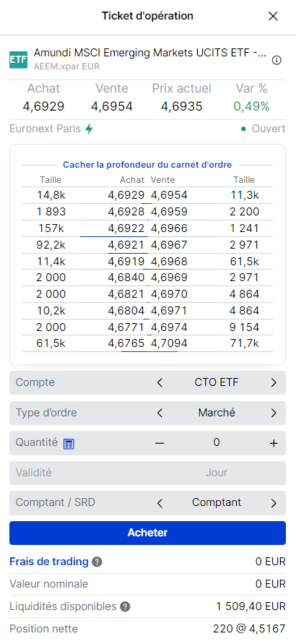Click the CTO ETF account value
Viewport: 296px width, 644px height.
pyautogui.click(x=217, y=383)
